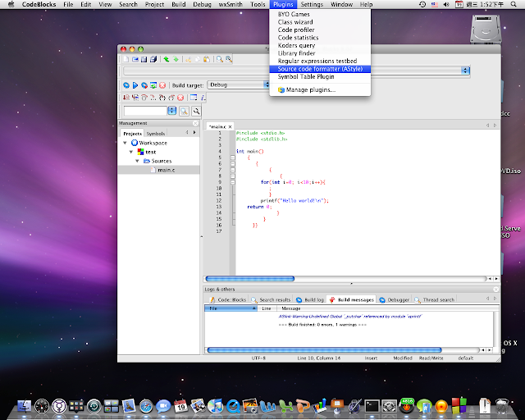Click the Redo green arrow icon
Screen dimensions: 525x420
176,59
